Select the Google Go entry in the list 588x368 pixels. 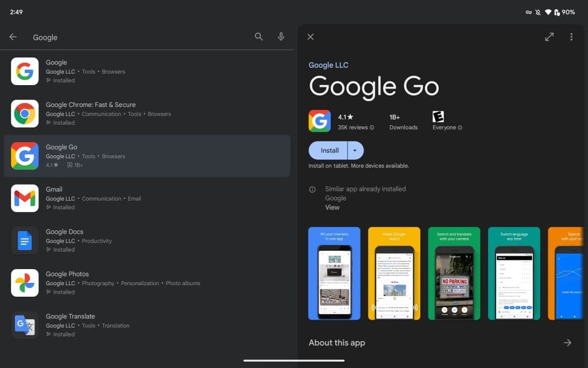click(148, 156)
